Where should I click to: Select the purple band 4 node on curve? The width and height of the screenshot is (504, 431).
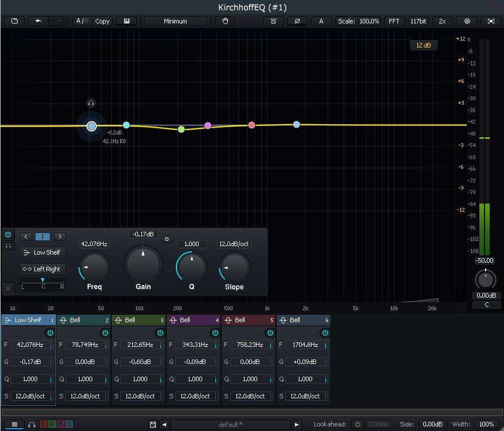point(208,125)
